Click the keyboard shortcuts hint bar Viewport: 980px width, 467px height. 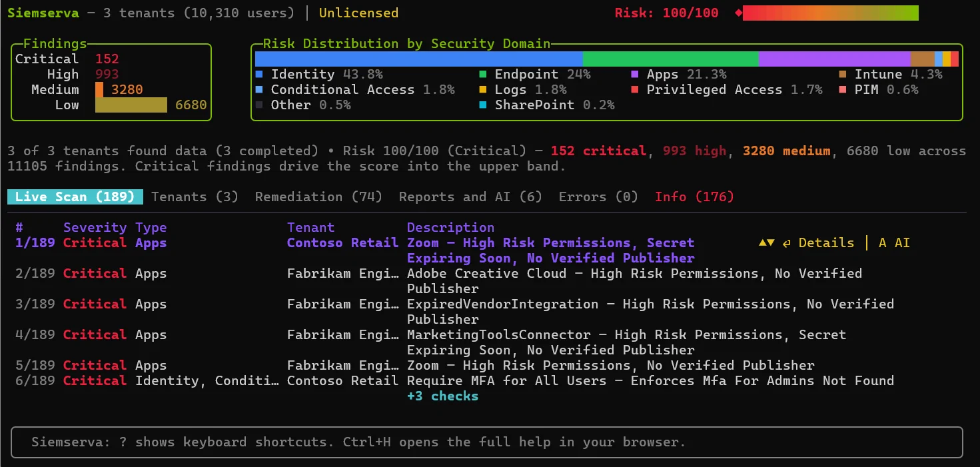tap(487, 442)
